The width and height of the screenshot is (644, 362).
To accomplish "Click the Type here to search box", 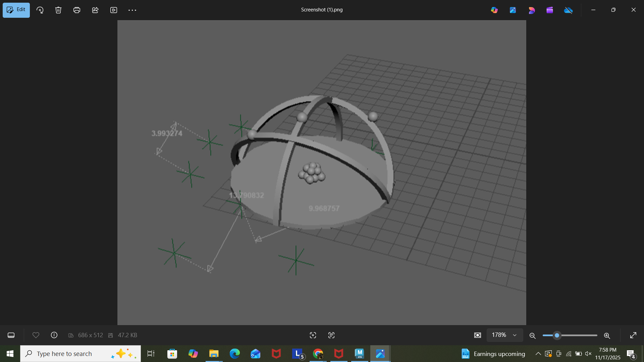I will 80,354.
